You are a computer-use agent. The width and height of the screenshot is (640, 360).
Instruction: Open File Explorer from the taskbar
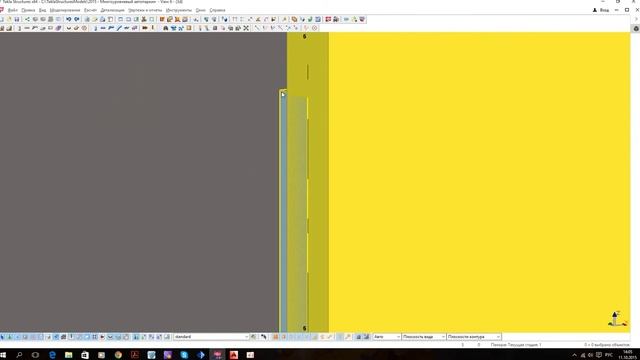(69, 355)
